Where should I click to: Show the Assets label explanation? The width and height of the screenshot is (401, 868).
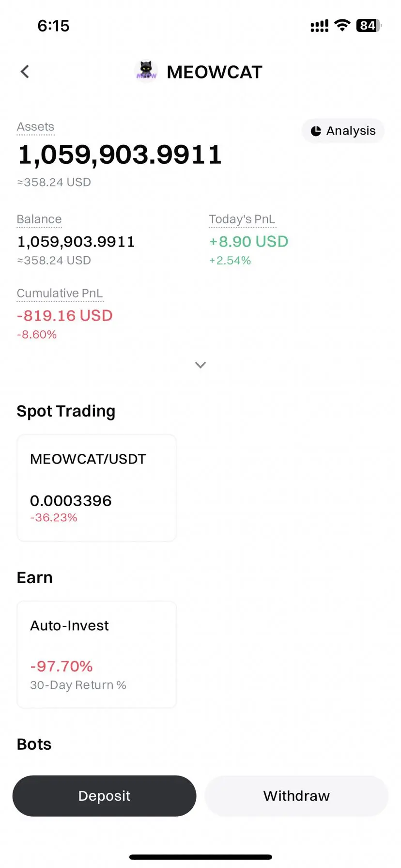click(x=35, y=127)
